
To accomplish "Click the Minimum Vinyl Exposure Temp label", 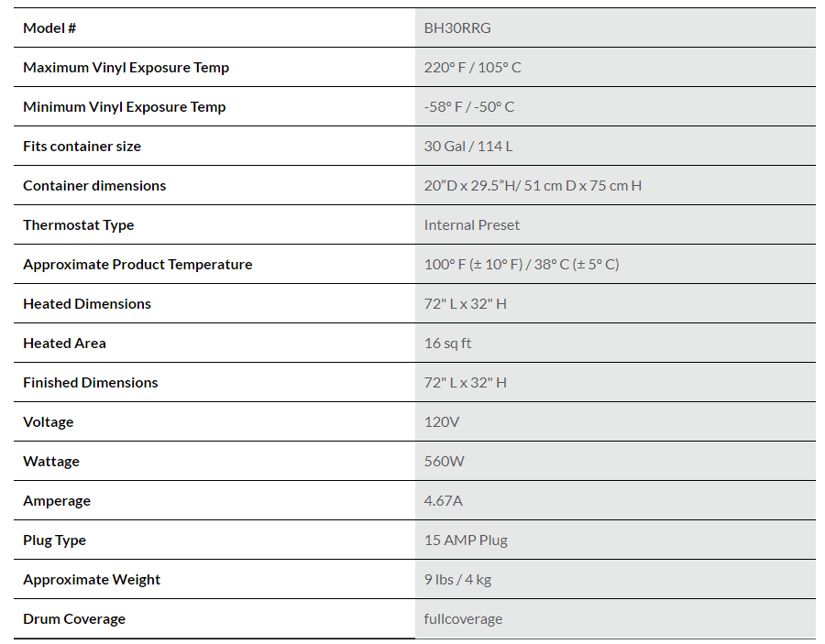I will 124,107.
